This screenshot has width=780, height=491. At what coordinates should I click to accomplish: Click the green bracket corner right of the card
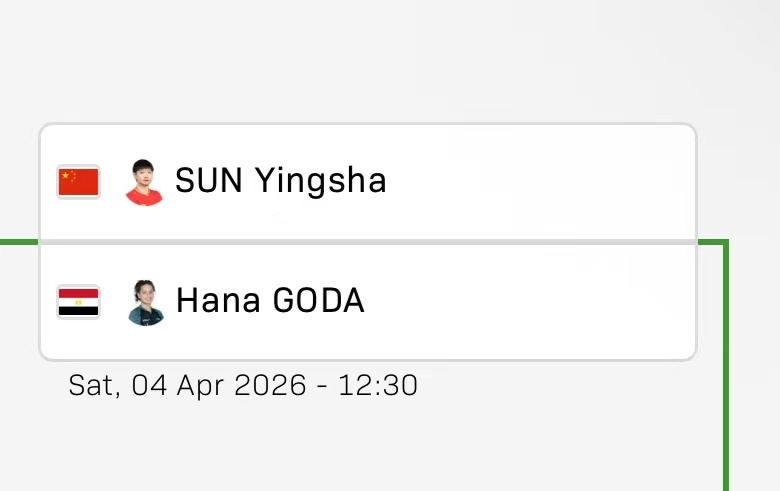[x=724, y=243]
